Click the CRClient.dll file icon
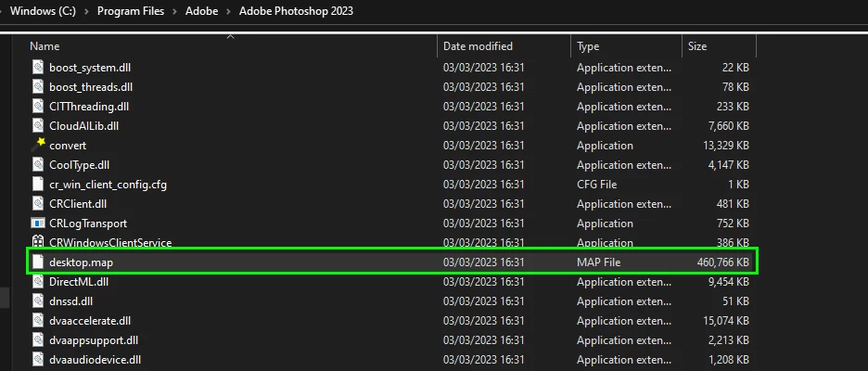Screen dimensions: 868x371 38,204
